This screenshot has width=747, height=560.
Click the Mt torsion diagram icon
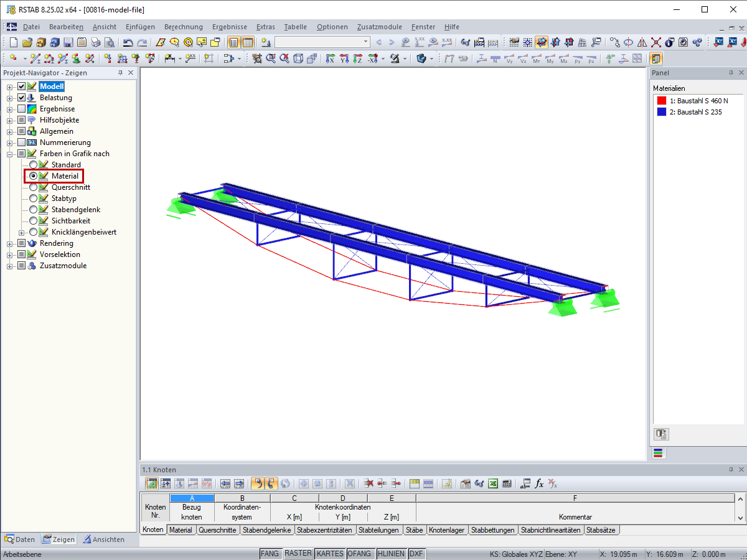[x=537, y=58]
